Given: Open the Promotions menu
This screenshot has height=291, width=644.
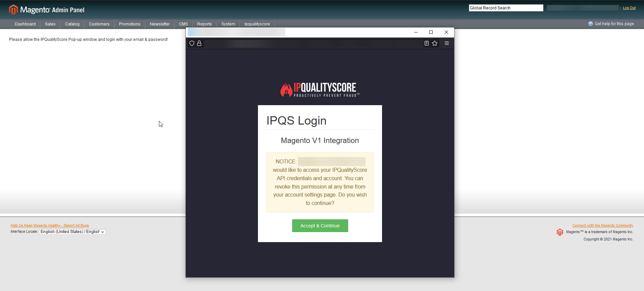Looking at the screenshot, I should (x=130, y=24).
